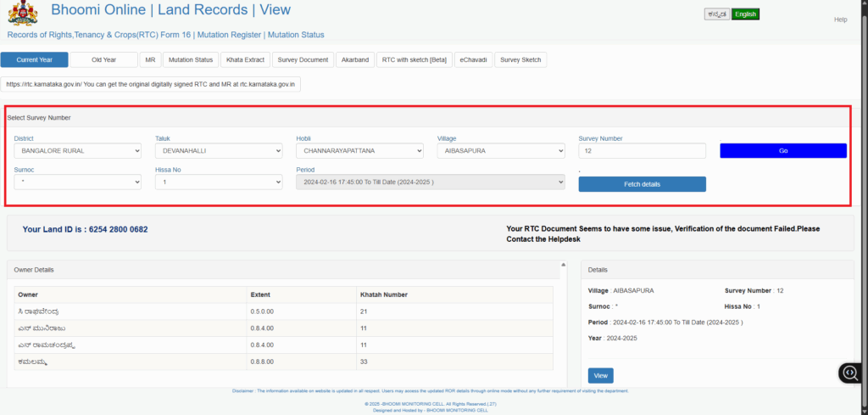Click the blue Go button

pyautogui.click(x=783, y=151)
